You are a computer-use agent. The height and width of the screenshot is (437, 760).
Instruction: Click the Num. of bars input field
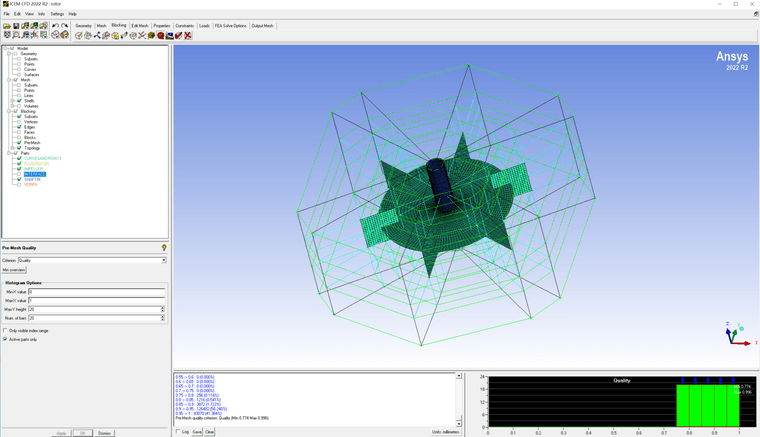click(x=94, y=318)
